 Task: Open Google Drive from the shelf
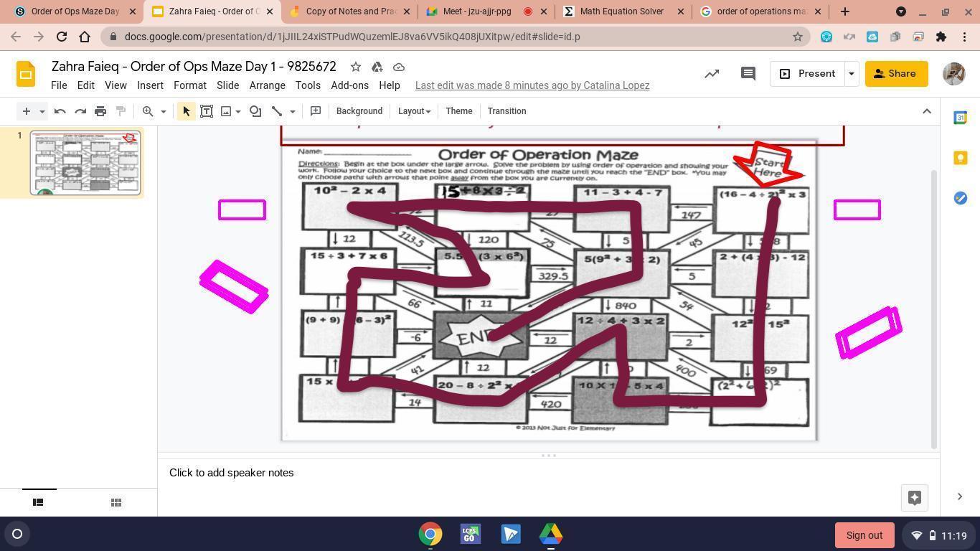(x=551, y=534)
